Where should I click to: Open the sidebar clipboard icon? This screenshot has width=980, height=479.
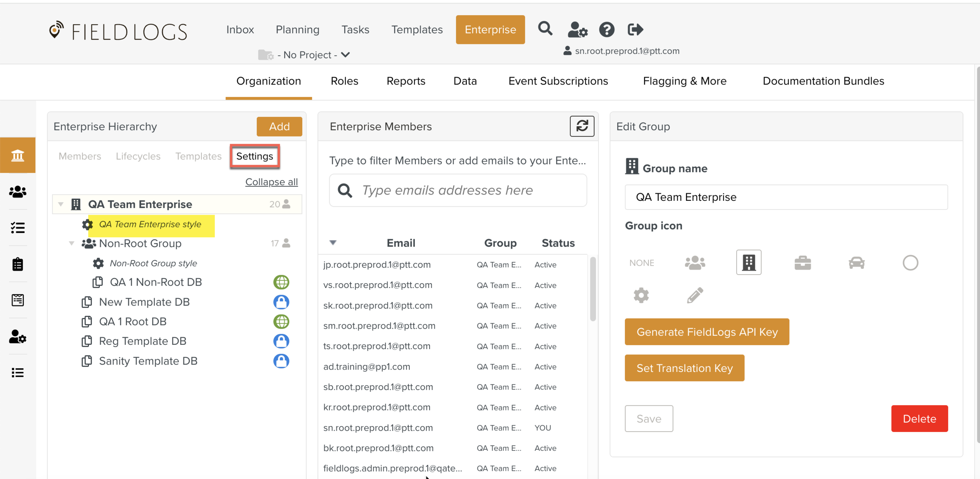(18, 264)
